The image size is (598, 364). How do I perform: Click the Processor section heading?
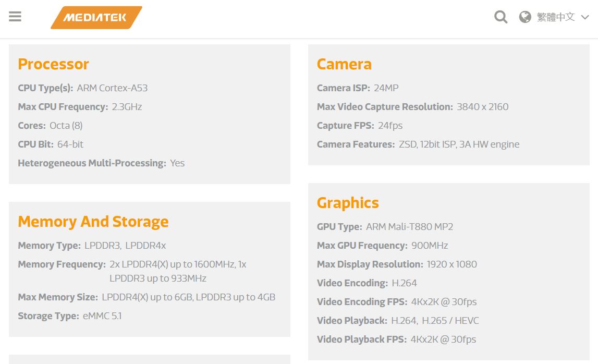click(x=53, y=64)
